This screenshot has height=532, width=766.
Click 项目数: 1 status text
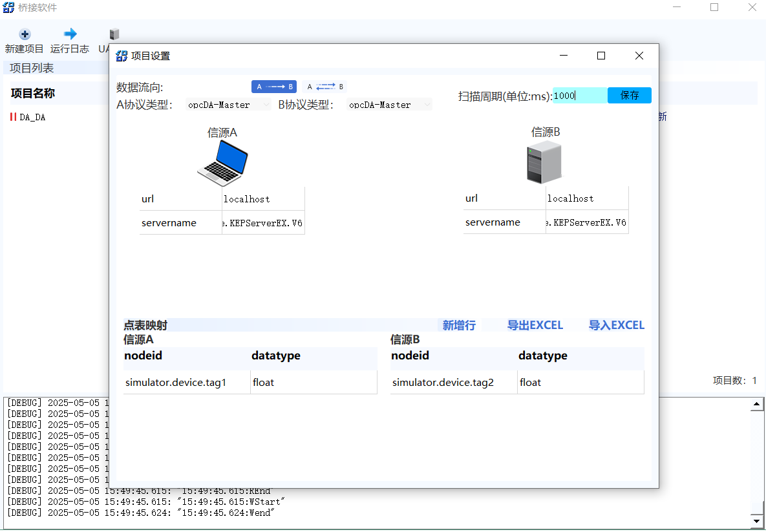point(735,381)
